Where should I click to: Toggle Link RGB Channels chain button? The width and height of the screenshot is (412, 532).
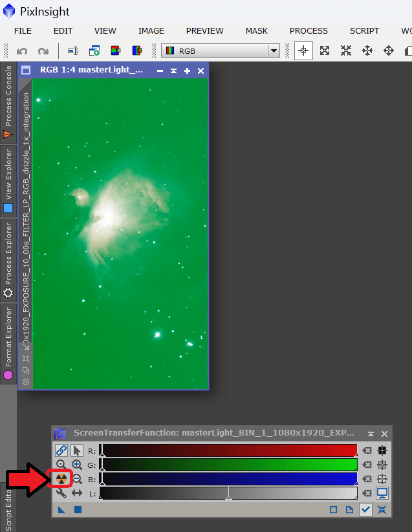coord(61,450)
